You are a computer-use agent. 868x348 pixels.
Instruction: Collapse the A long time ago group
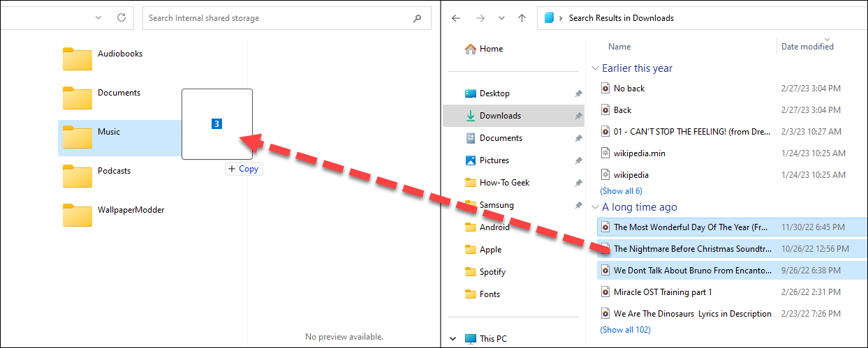tap(595, 207)
